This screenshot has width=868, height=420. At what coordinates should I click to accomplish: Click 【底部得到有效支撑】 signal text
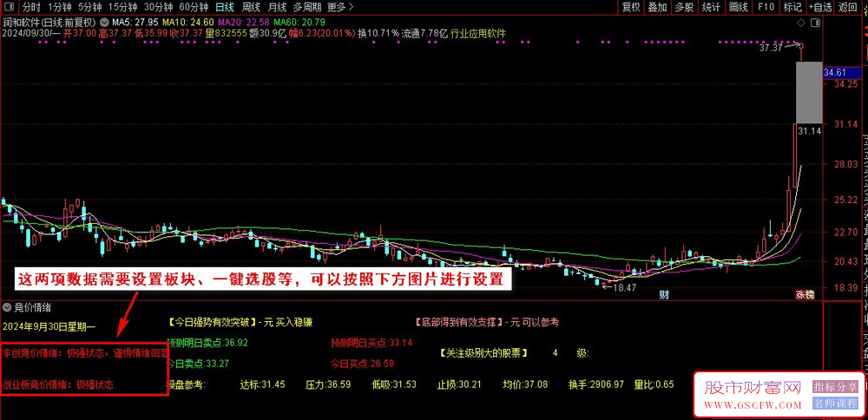[459, 321]
